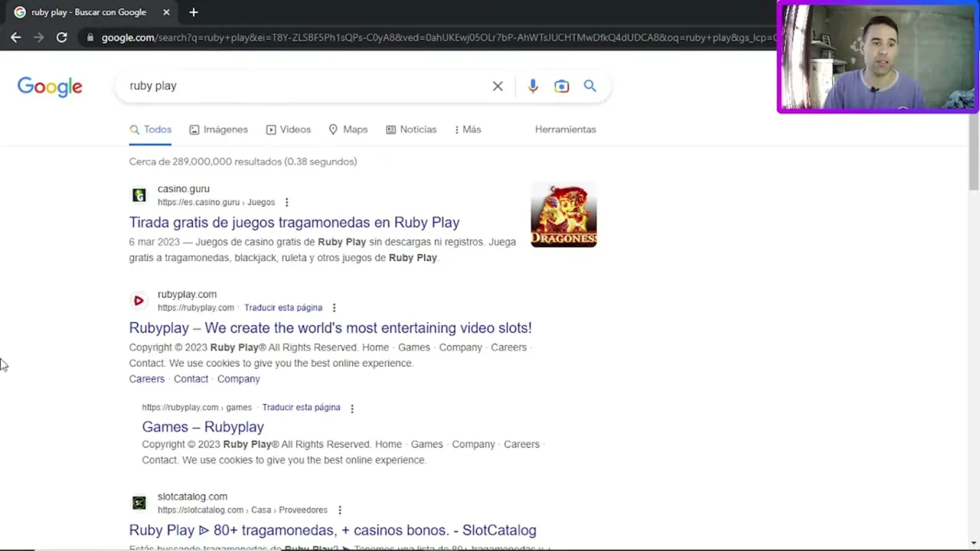Clear the search box with the X icon
The height and width of the screenshot is (551, 980).
click(x=498, y=86)
